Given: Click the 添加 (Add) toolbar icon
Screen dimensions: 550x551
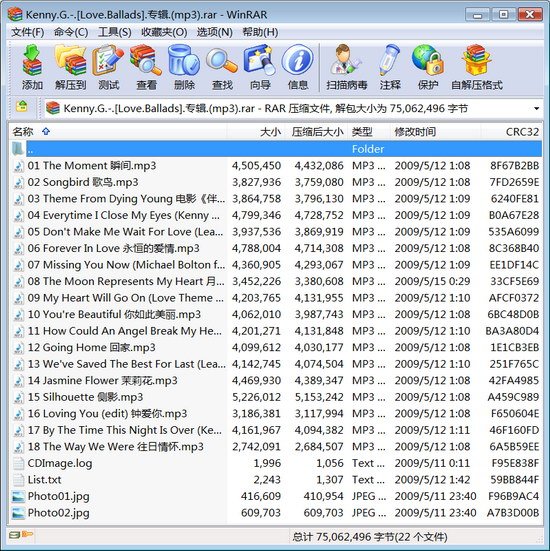Looking at the screenshot, I should pos(32,60).
